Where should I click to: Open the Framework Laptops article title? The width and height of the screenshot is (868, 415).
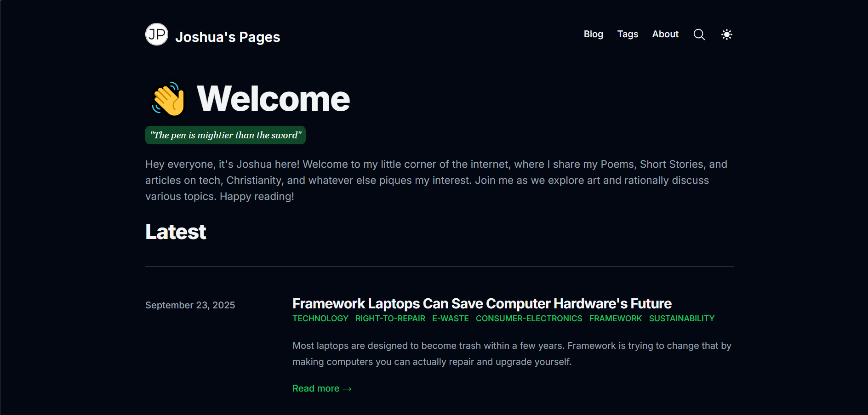pyautogui.click(x=482, y=304)
